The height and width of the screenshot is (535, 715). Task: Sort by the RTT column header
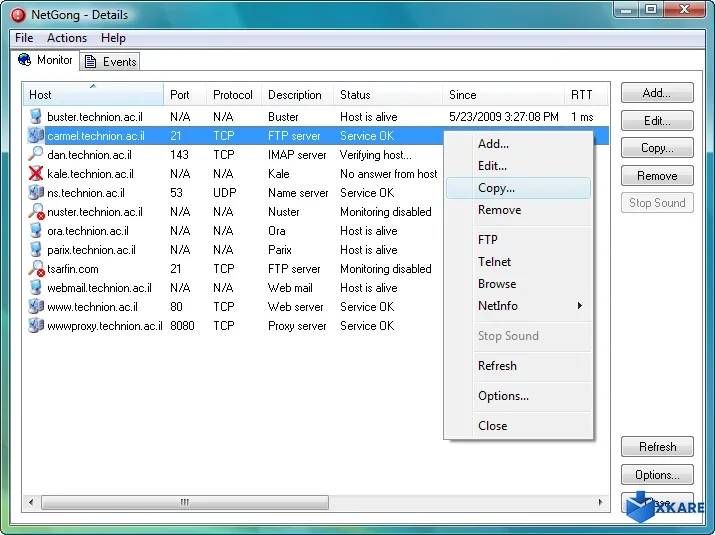pyautogui.click(x=586, y=94)
